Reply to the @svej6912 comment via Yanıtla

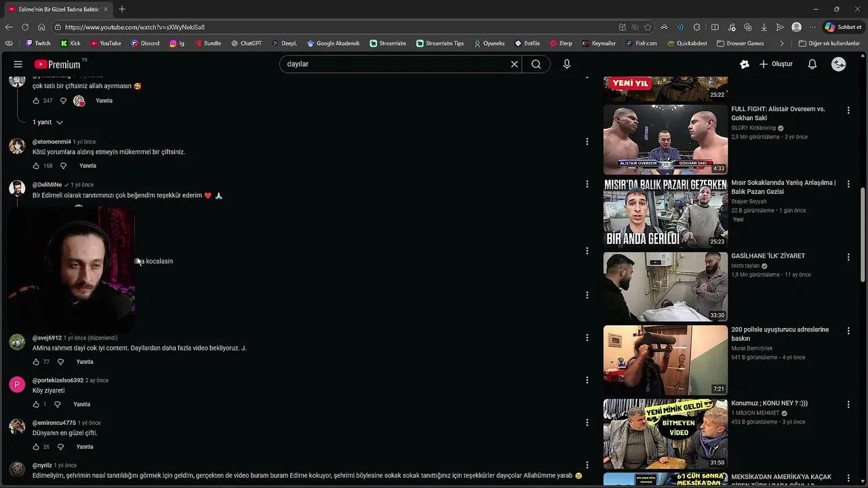pos(85,362)
